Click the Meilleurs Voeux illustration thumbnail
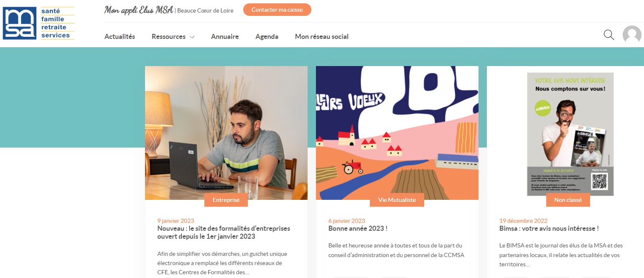 click(x=397, y=133)
